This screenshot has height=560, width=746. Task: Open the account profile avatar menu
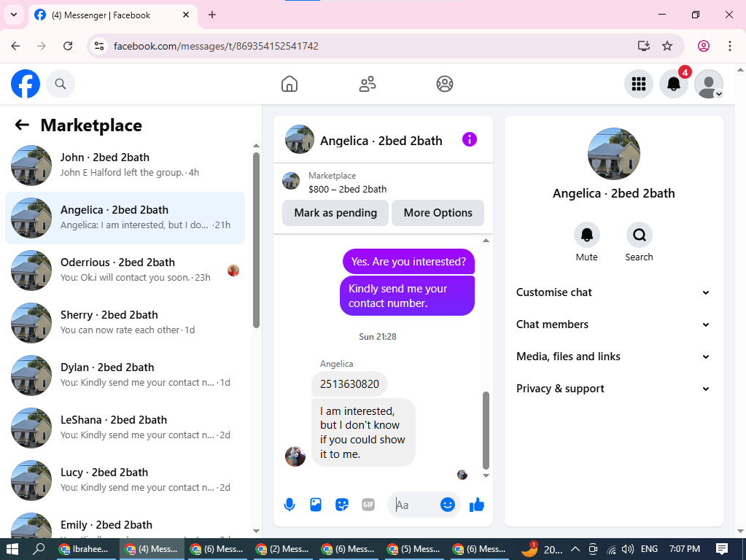pyautogui.click(x=709, y=84)
